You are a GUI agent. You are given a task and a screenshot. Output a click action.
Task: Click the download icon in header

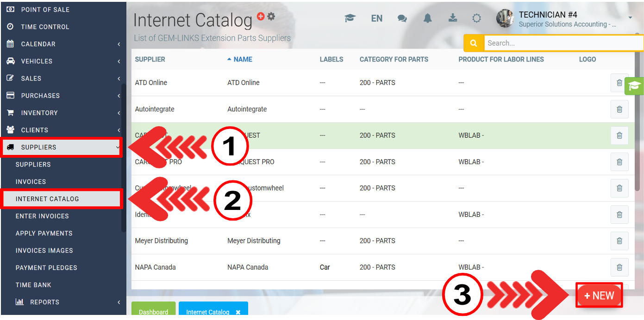453,18
